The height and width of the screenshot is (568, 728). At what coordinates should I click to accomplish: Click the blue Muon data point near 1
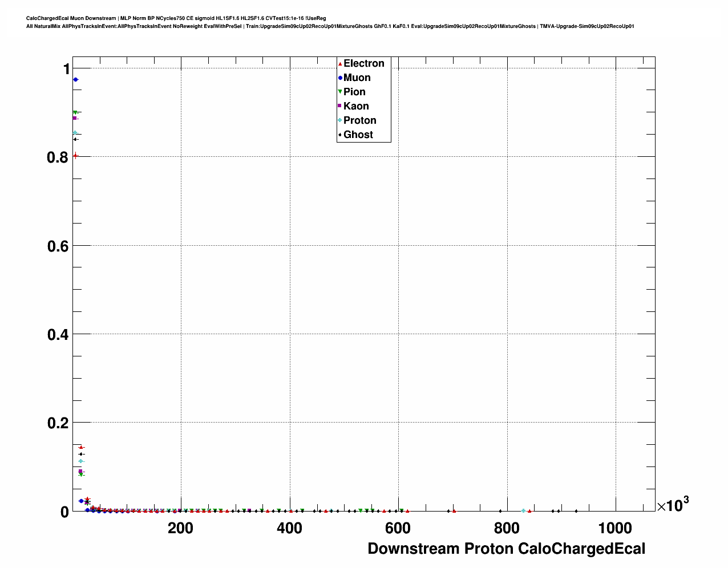pyautogui.click(x=75, y=79)
